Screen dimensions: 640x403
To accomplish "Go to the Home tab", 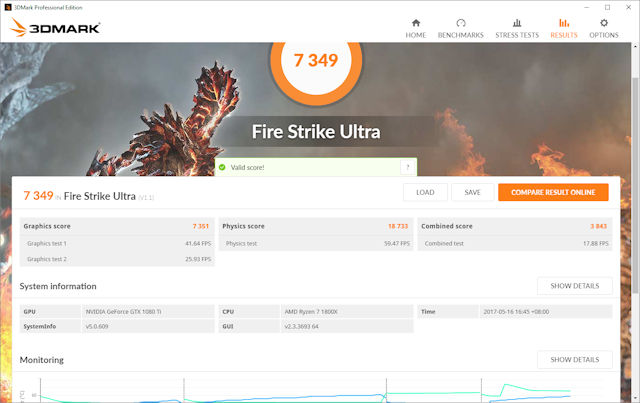I will pyautogui.click(x=416, y=29).
